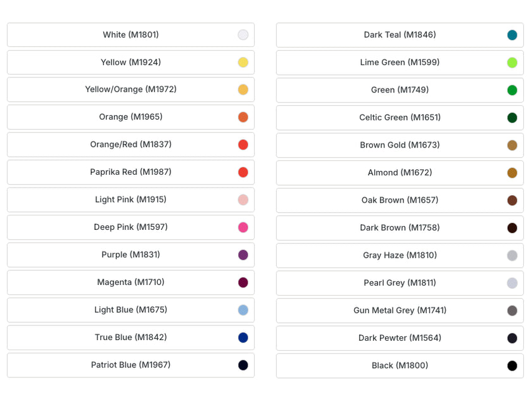Click the Light Blue (M1675) swatch circle

pyautogui.click(x=243, y=310)
